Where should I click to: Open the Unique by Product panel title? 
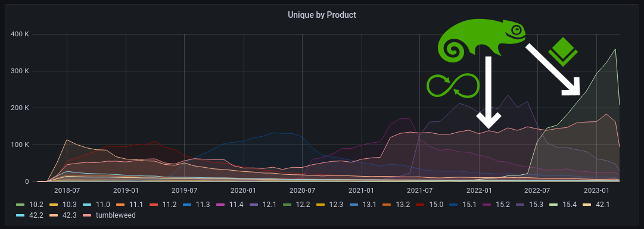322,15
